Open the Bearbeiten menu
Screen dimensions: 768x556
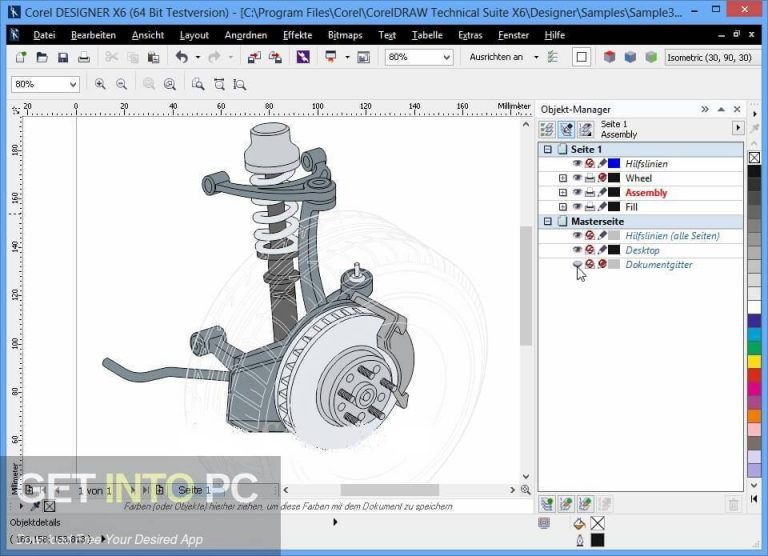click(x=93, y=35)
